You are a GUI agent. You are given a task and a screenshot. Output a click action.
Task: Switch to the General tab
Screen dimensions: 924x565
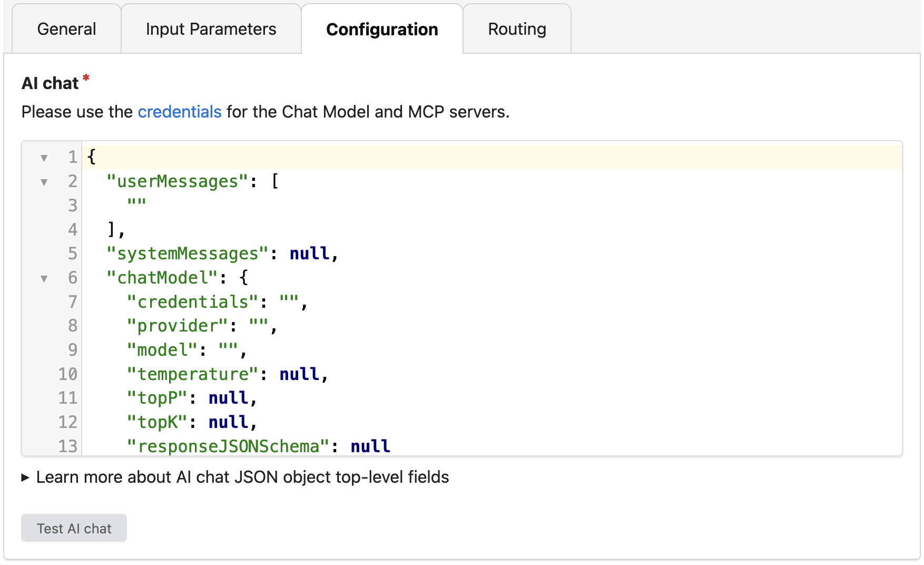pyautogui.click(x=66, y=29)
